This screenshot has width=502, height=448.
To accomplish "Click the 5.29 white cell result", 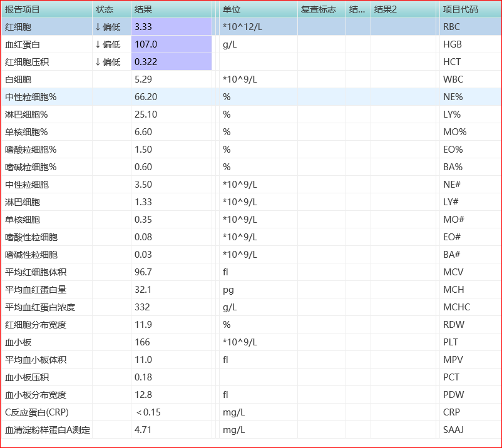I will point(143,79).
